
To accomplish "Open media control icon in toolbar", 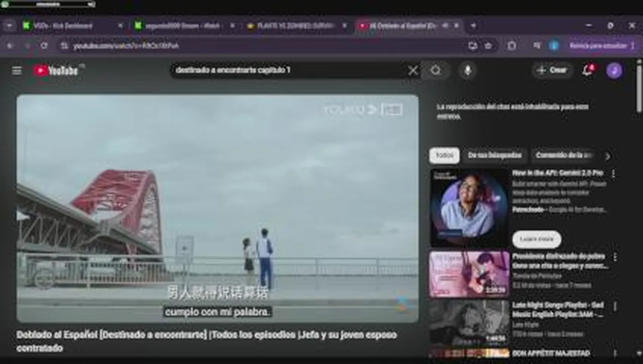I will coord(537,45).
